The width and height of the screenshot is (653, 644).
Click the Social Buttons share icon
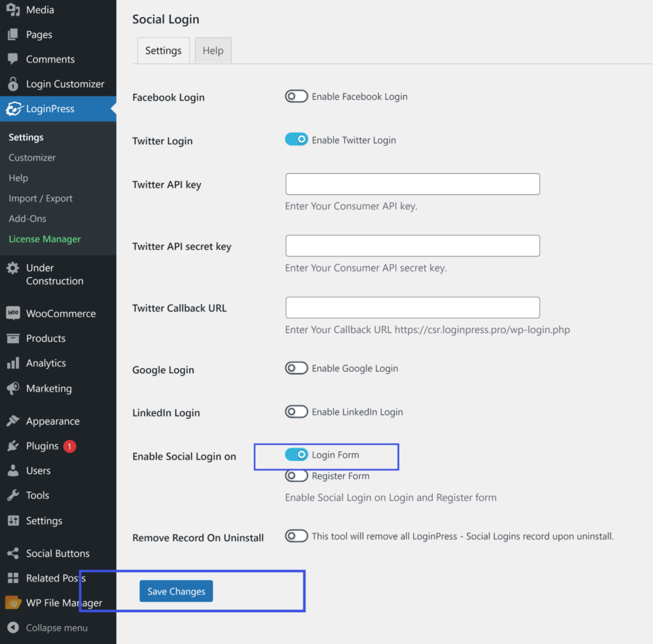[x=13, y=553]
